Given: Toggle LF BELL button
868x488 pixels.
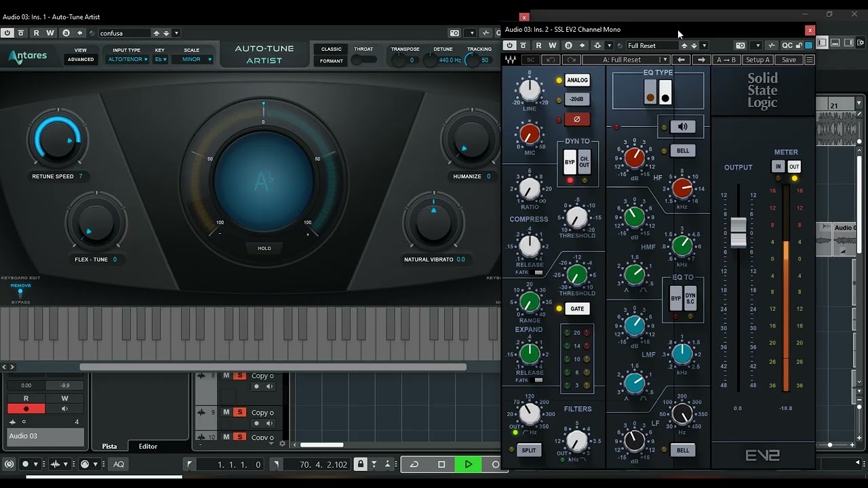Looking at the screenshot, I should click(683, 450).
